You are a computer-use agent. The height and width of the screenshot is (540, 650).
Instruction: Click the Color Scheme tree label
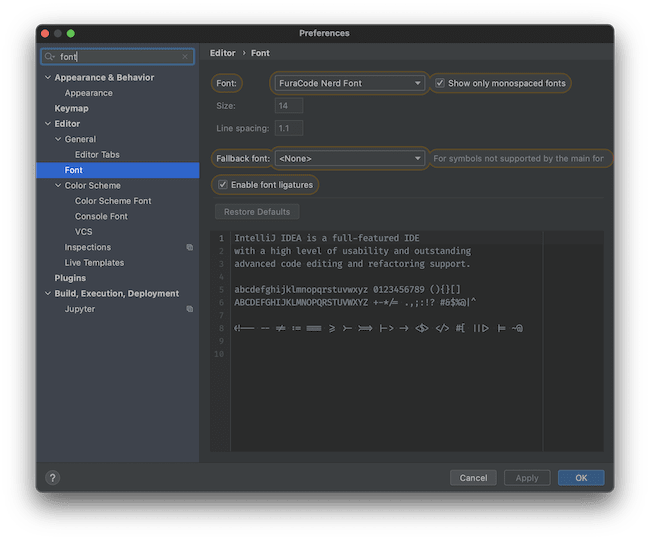(x=92, y=185)
